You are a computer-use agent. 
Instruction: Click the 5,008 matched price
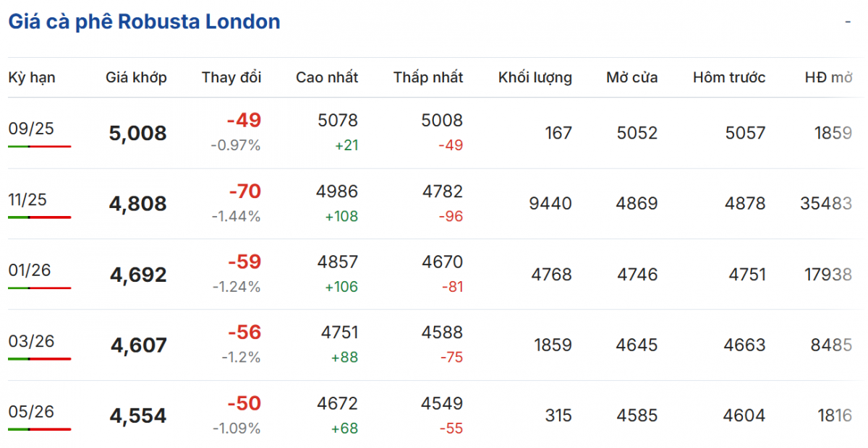pos(137,134)
